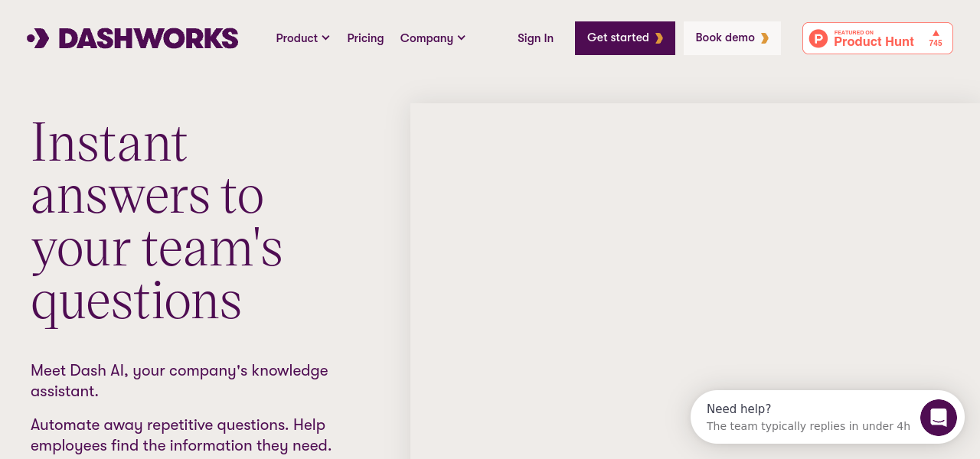Expand the chevron beside Company
Image resolution: width=980 pixels, height=459 pixels.
[x=462, y=38]
